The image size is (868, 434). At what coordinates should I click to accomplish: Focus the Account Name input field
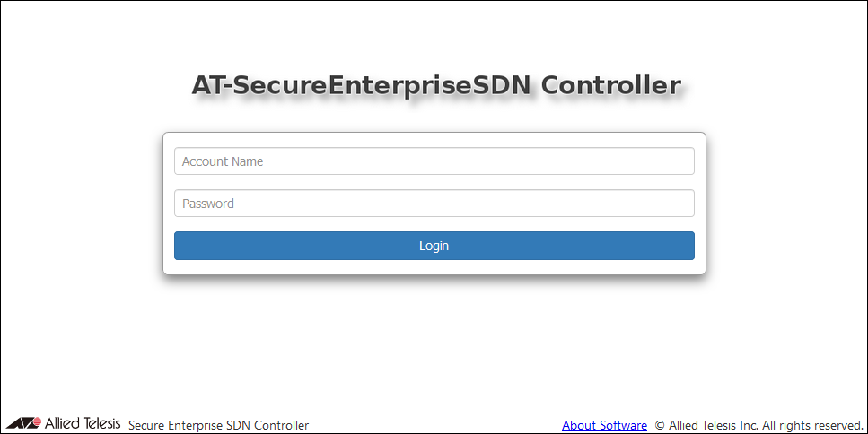click(x=434, y=161)
